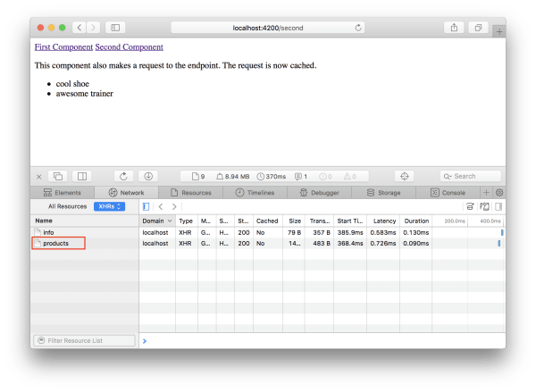
Task: Click info row timeline bar marker
Action: (x=502, y=232)
